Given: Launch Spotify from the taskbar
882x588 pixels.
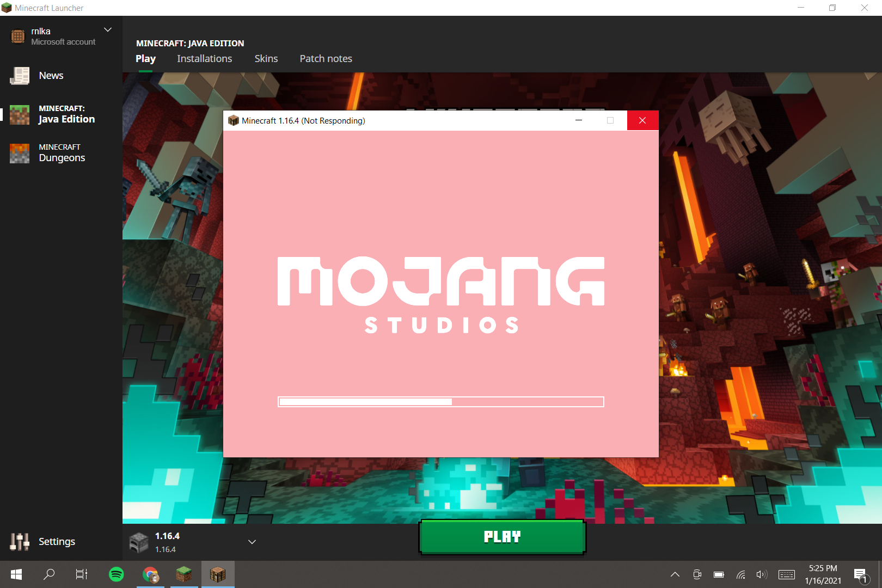Looking at the screenshot, I should pyautogui.click(x=117, y=574).
